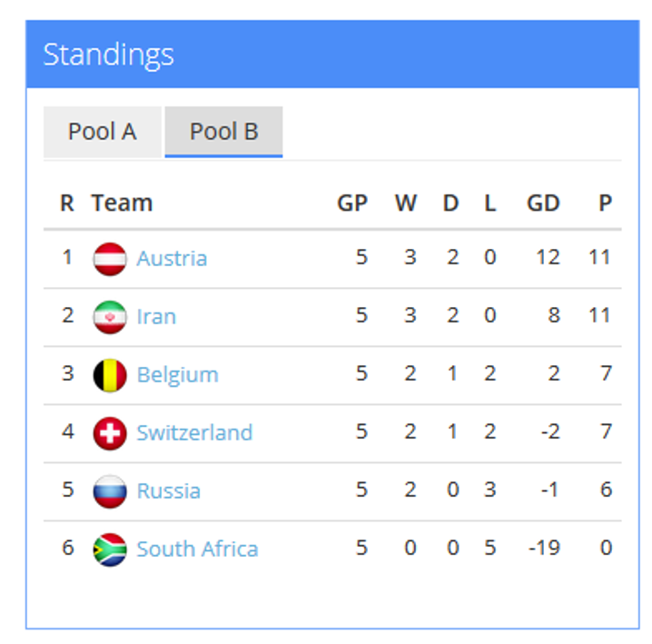Click Austria's points value 11
Image resolution: width=652 pixels, height=644 pixels.
[599, 257]
